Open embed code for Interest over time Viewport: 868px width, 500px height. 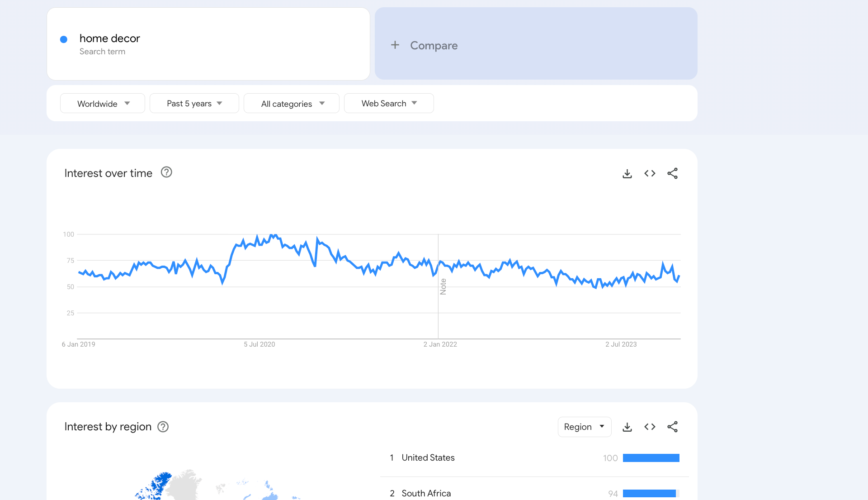pos(650,174)
